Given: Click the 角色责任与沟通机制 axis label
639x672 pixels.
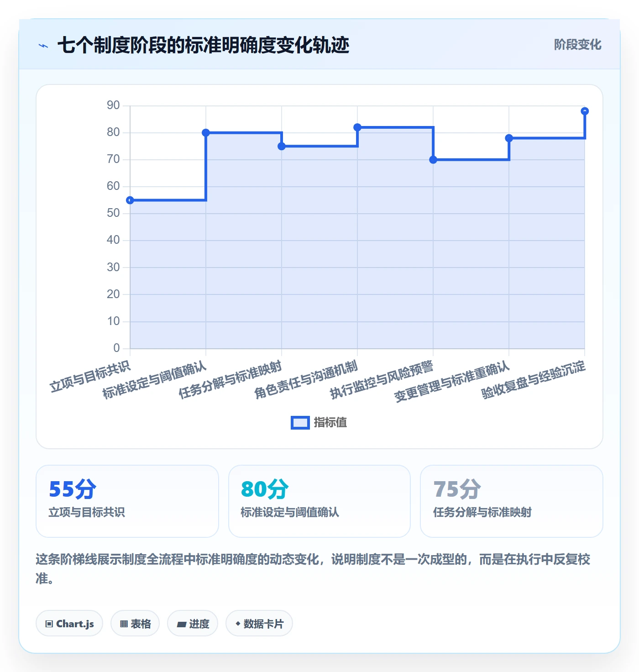Looking at the screenshot, I should [306, 380].
